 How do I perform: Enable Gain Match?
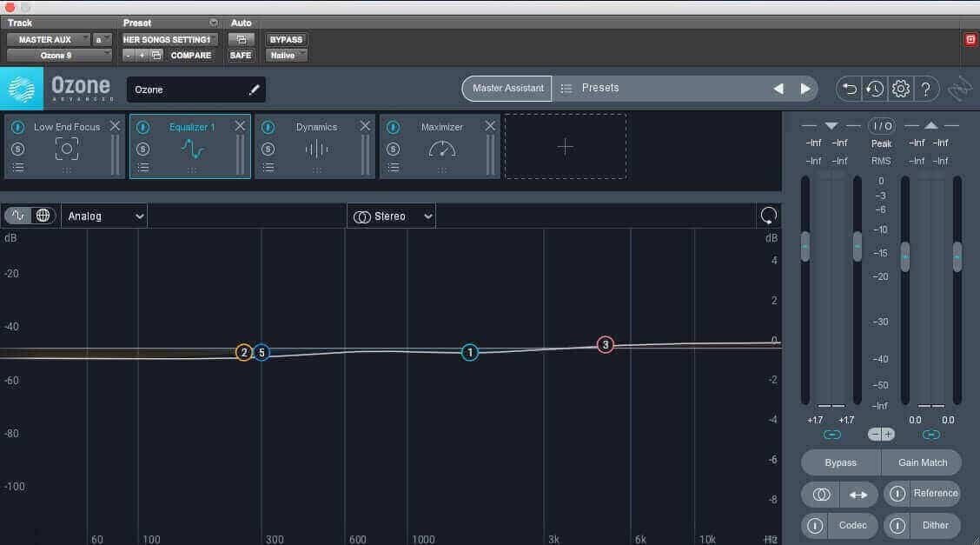click(922, 462)
